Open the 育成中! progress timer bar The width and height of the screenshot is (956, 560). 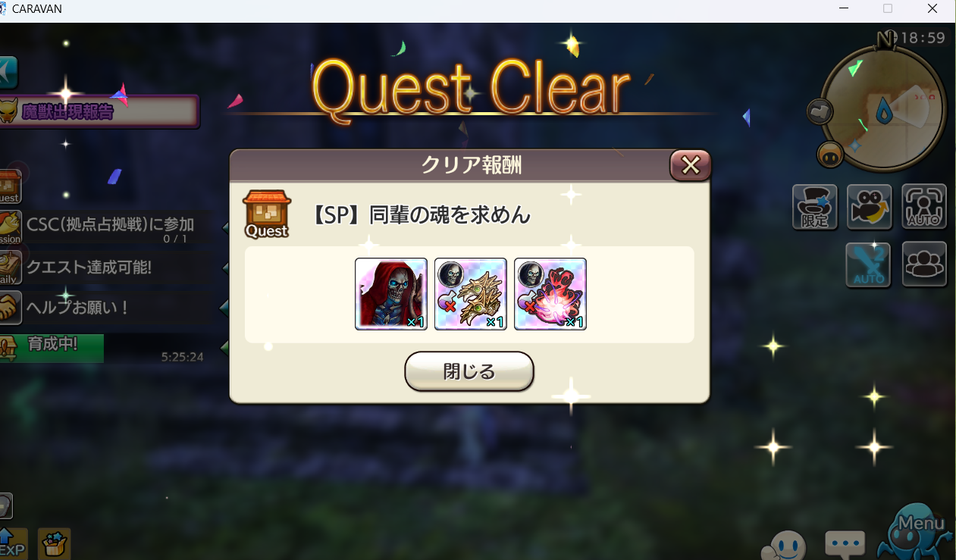pyautogui.click(x=52, y=348)
